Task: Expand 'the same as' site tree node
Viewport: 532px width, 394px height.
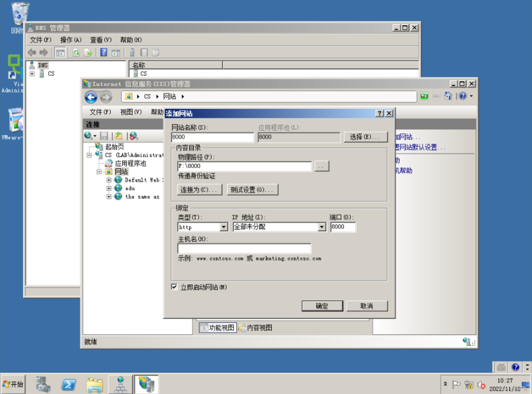Action: (109, 197)
